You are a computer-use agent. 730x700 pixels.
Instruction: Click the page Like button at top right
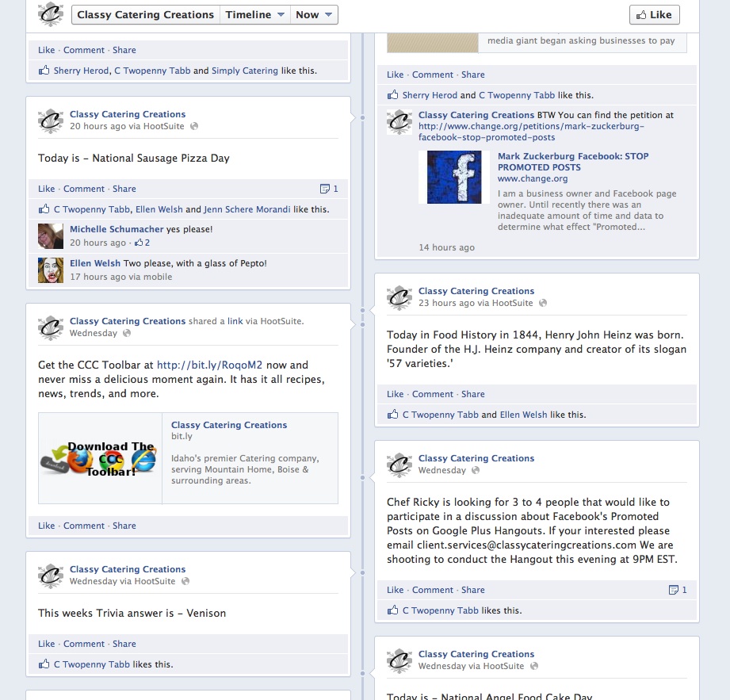tap(654, 15)
